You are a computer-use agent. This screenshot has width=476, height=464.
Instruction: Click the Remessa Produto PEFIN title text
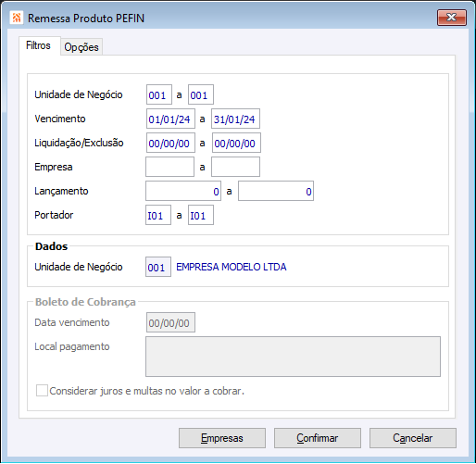coord(86,19)
